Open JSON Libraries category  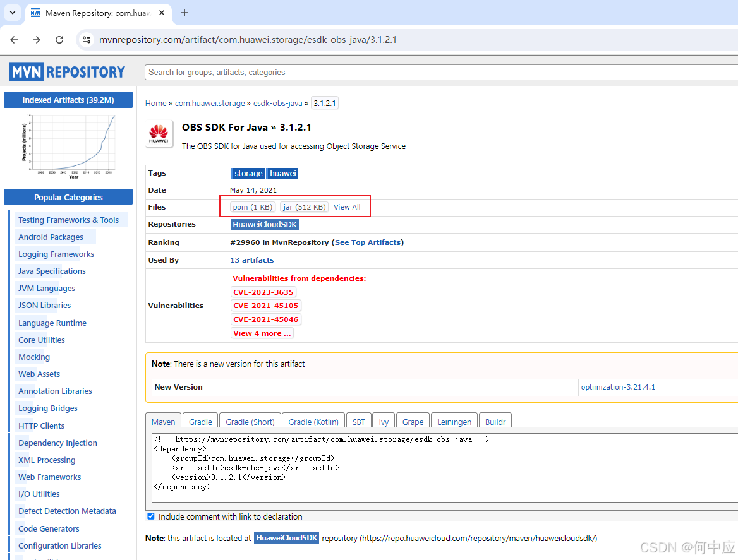point(45,306)
